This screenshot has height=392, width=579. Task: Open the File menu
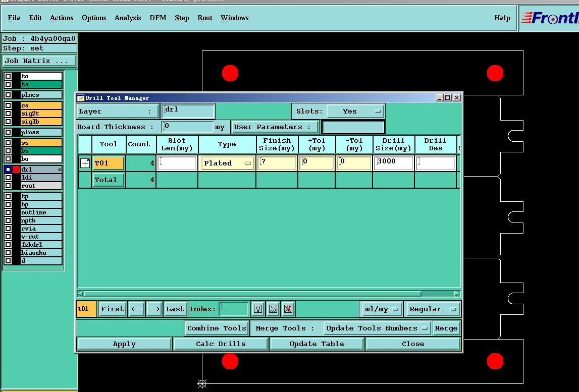(14, 18)
